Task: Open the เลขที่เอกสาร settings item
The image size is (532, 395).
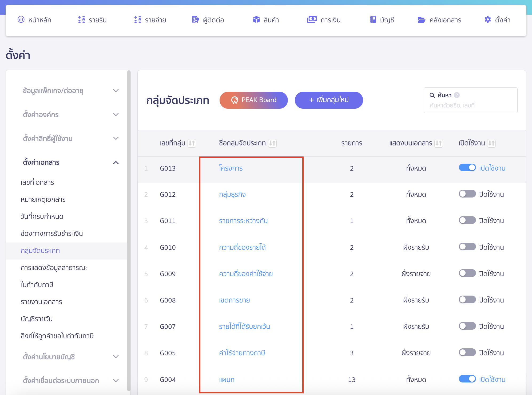Action: pyautogui.click(x=37, y=182)
